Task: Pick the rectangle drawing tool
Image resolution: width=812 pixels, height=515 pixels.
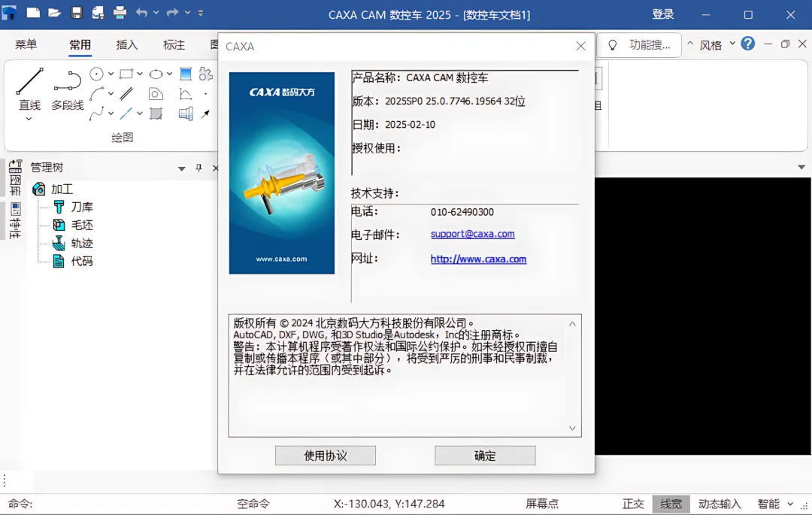Action: coord(126,74)
